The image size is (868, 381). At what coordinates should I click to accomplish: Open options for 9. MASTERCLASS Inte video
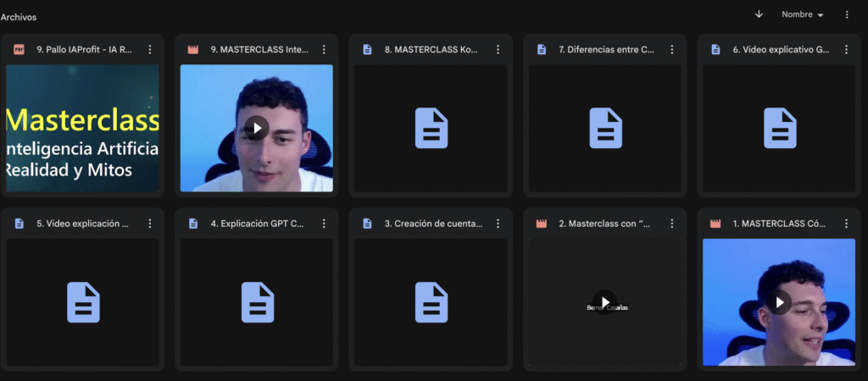click(x=324, y=50)
